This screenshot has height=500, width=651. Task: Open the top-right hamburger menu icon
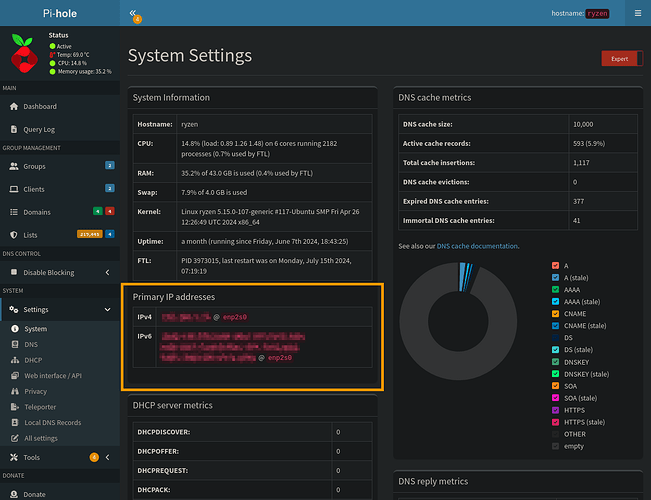coord(638,13)
